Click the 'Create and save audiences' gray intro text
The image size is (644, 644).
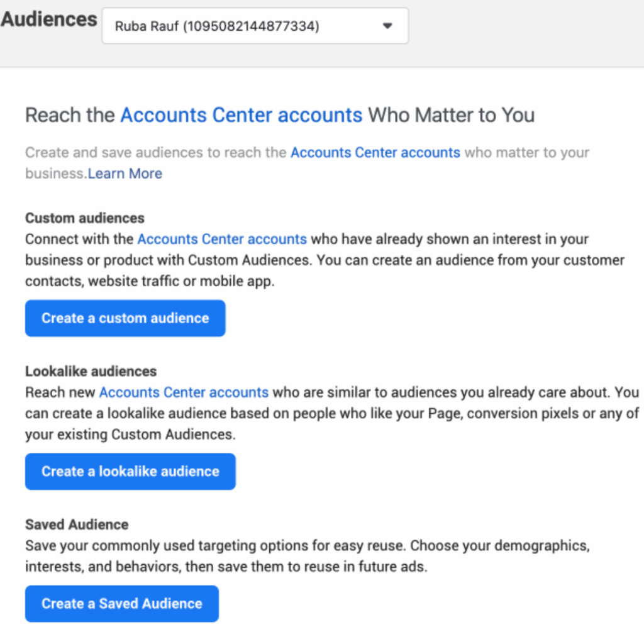(155, 152)
